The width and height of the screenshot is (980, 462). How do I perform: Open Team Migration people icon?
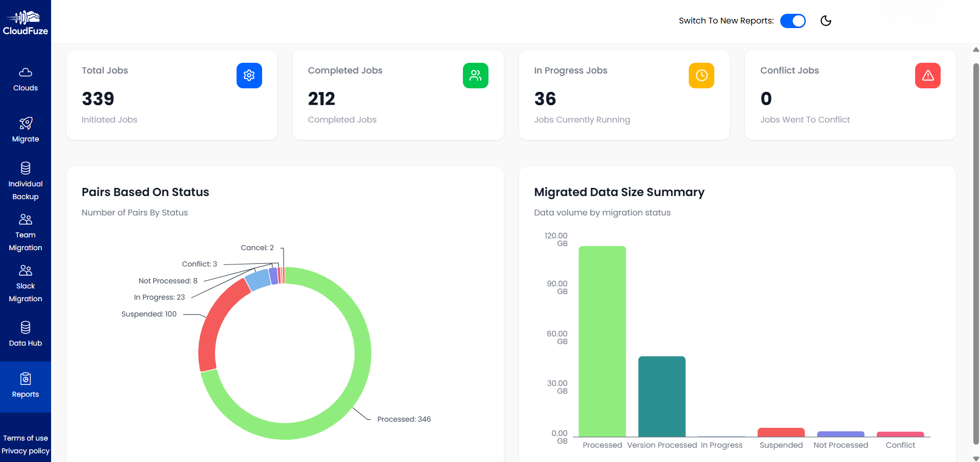pos(26,219)
